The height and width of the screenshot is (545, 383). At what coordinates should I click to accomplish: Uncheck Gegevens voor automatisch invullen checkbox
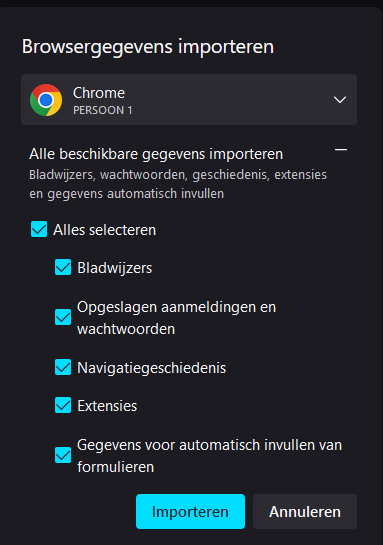[63, 455]
